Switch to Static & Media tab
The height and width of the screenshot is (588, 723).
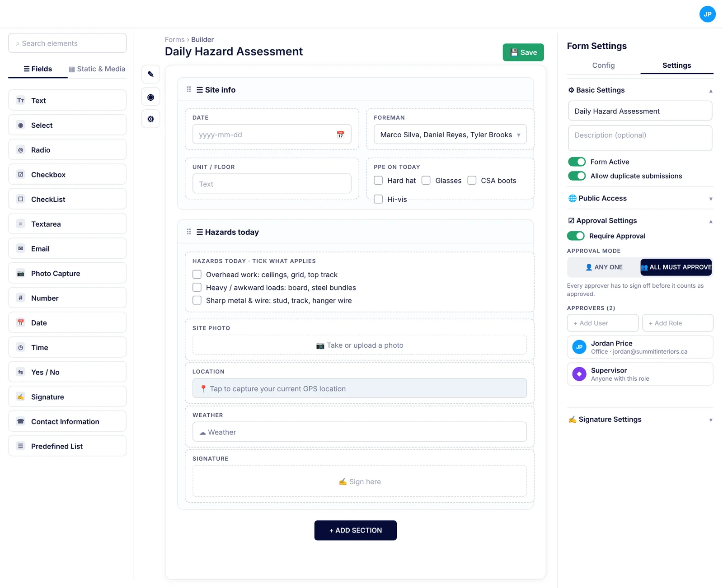tap(97, 69)
